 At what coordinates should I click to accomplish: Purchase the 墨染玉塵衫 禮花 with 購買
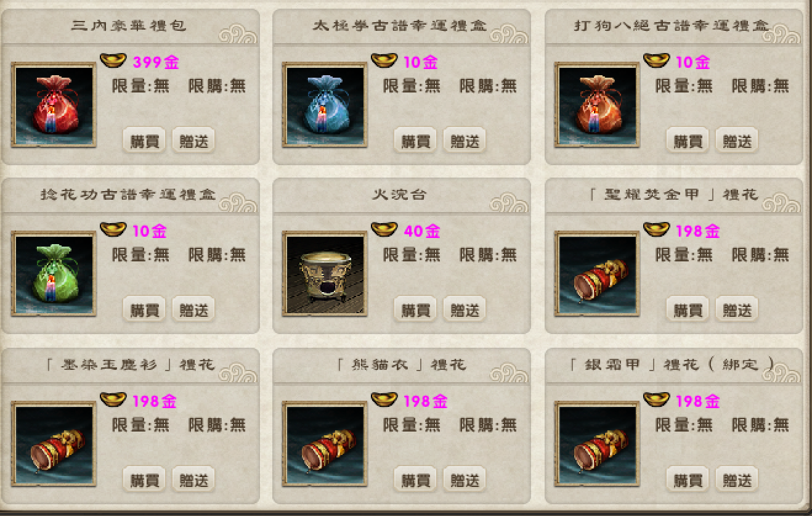click(145, 480)
